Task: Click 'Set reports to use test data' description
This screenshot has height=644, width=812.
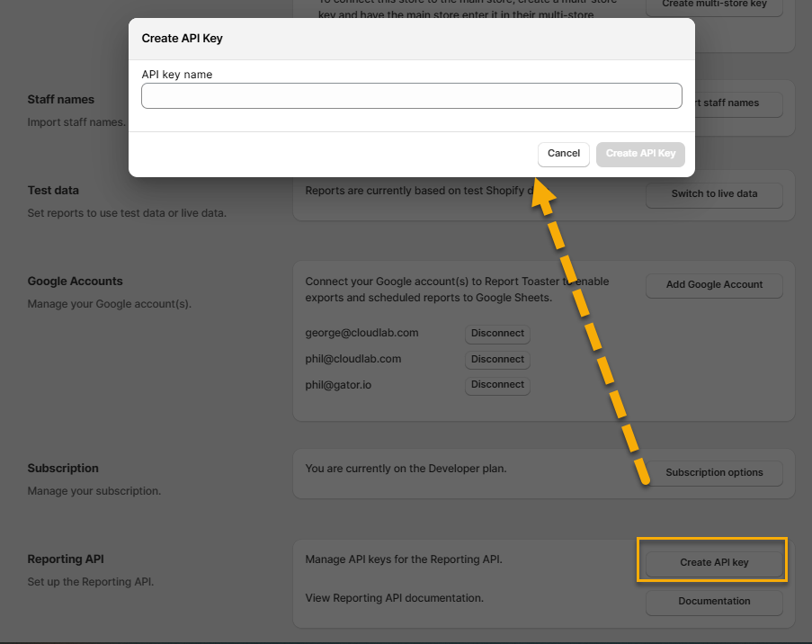Action: pos(127,213)
